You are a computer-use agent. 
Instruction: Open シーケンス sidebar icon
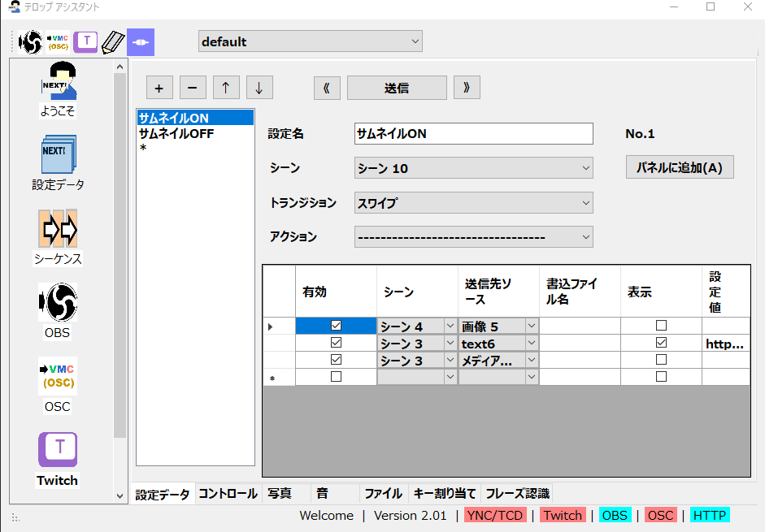point(58,237)
